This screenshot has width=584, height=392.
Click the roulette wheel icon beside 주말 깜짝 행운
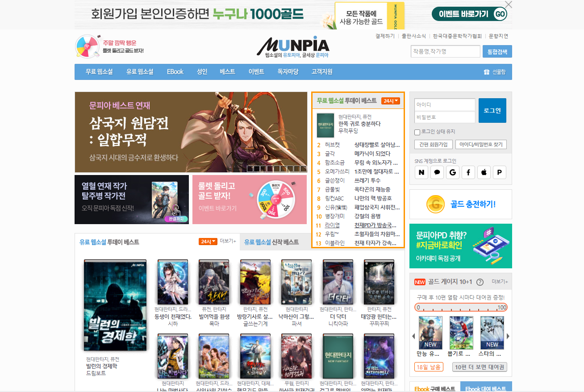(x=87, y=46)
